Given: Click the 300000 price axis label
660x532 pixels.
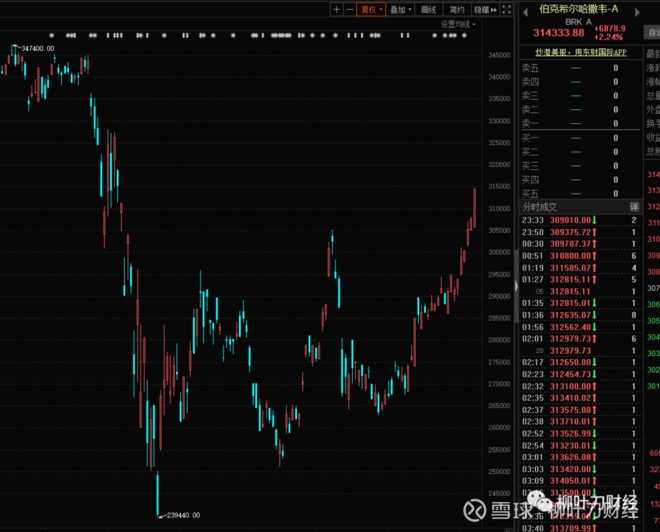Looking at the screenshot, I should tap(499, 252).
